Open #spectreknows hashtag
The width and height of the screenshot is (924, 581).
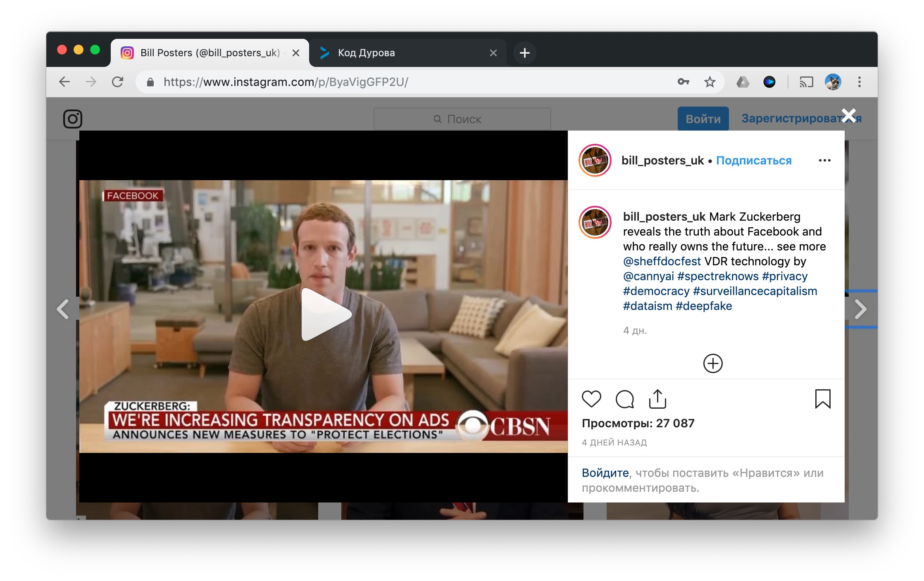tap(718, 276)
